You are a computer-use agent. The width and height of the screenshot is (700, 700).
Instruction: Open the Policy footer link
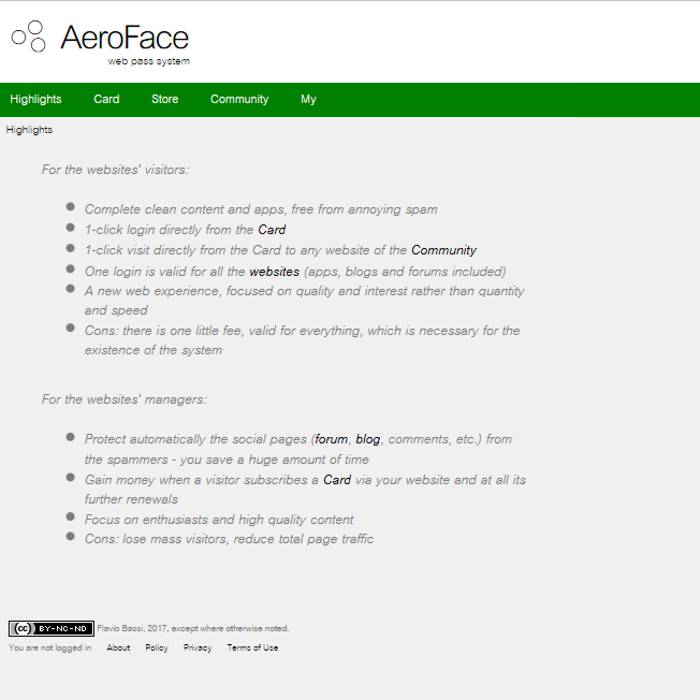click(x=157, y=648)
